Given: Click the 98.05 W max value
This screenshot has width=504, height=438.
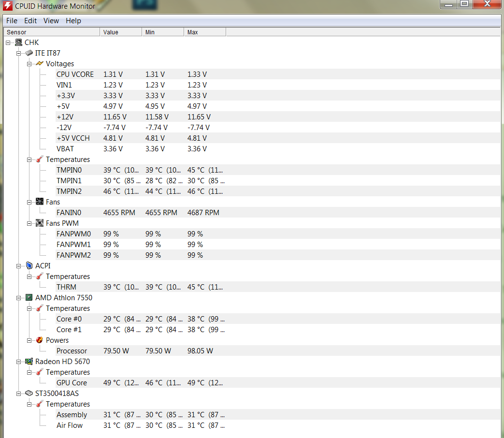Looking at the screenshot, I should pyautogui.click(x=200, y=351).
